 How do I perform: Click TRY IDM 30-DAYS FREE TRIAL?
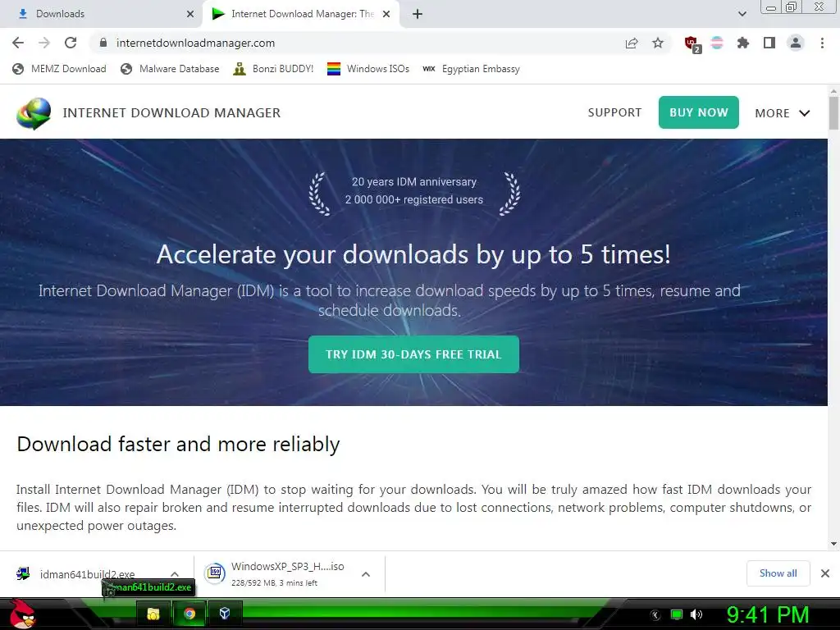[x=413, y=354]
